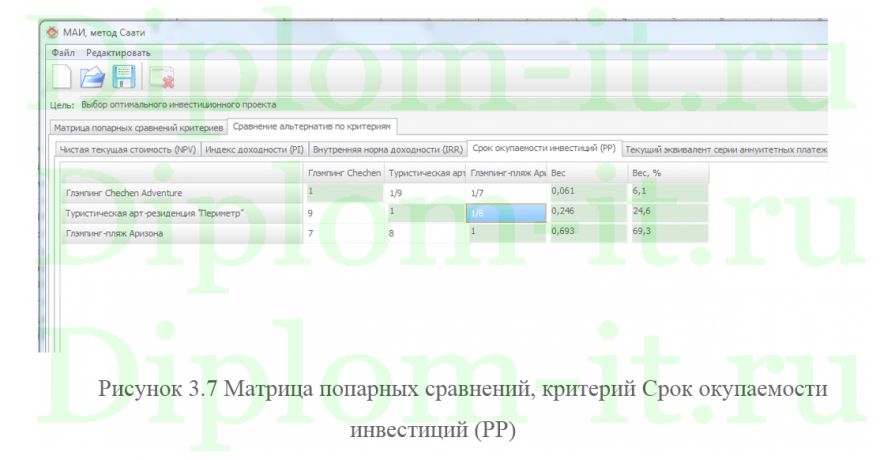Image resolution: width=880 pixels, height=460 pixels.
Task: Open Индекс доходности (PI) tab
Action: [254, 150]
